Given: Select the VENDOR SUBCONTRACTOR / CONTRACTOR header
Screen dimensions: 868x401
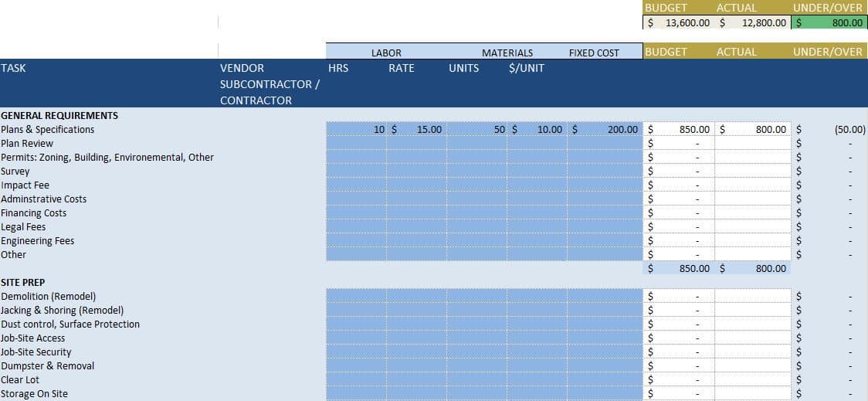Looking at the screenshot, I should coord(270,84).
